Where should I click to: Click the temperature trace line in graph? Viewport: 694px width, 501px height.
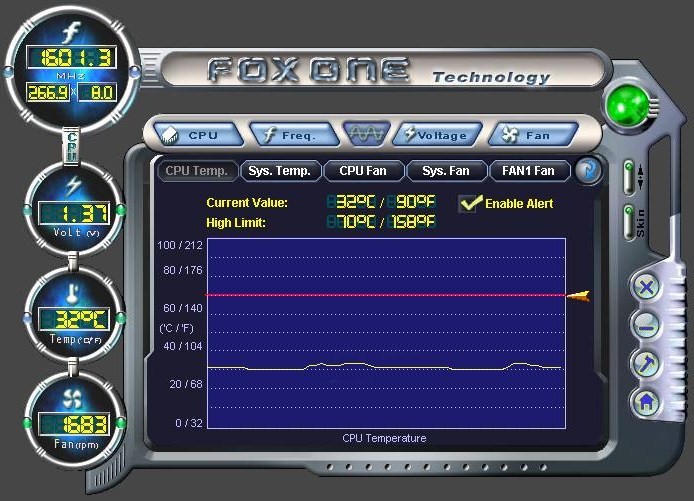click(x=384, y=366)
